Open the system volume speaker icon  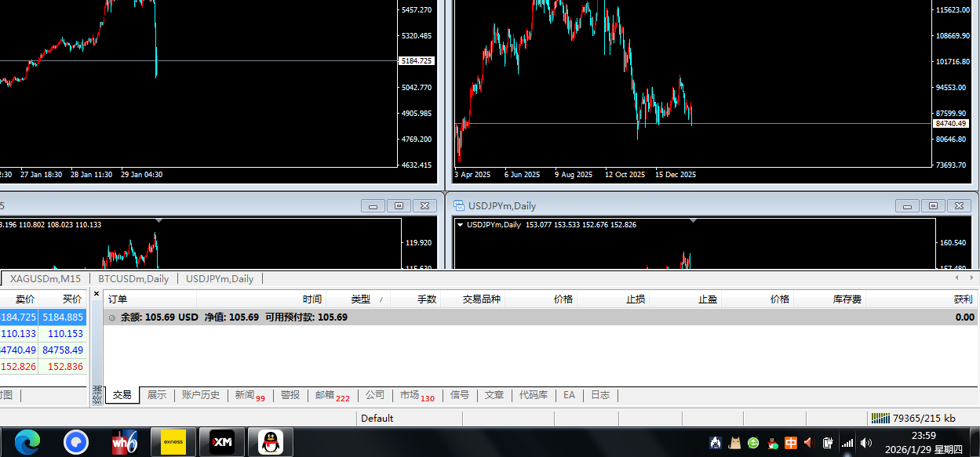[x=866, y=443]
